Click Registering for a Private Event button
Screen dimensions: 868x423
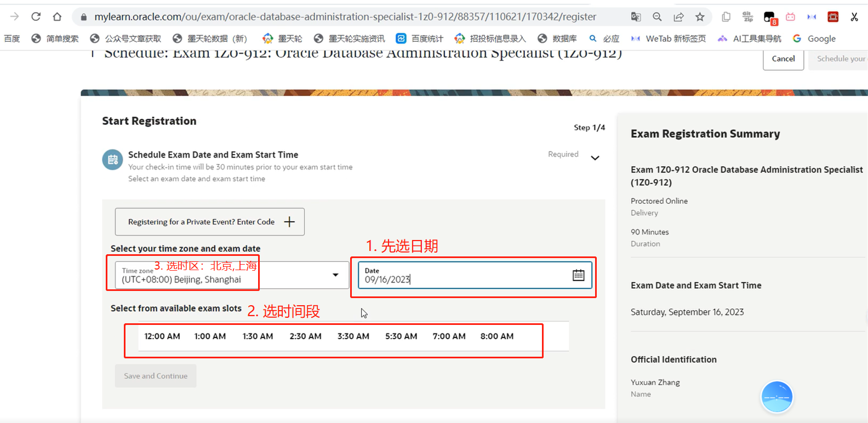[209, 221]
